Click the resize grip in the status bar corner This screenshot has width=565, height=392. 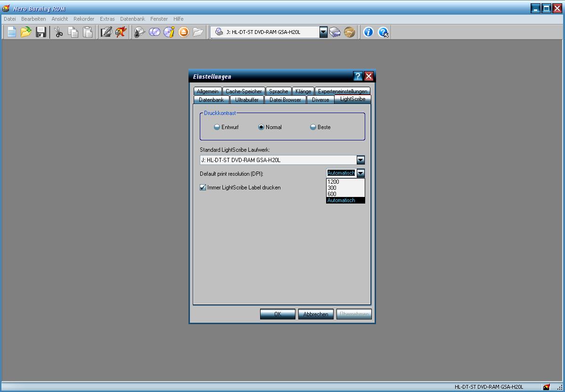click(560, 387)
